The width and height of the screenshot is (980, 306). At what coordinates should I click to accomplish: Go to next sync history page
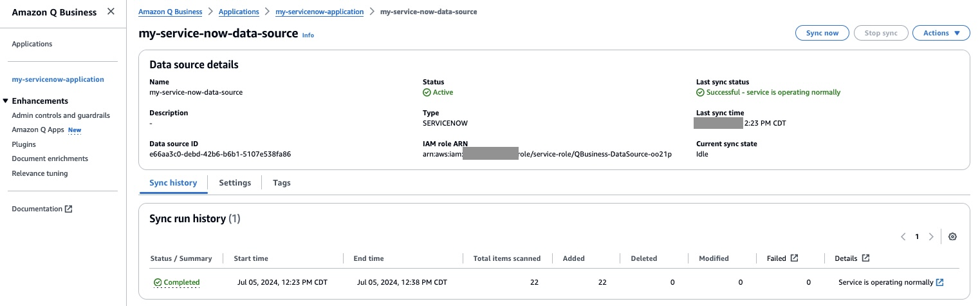tap(930, 236)
